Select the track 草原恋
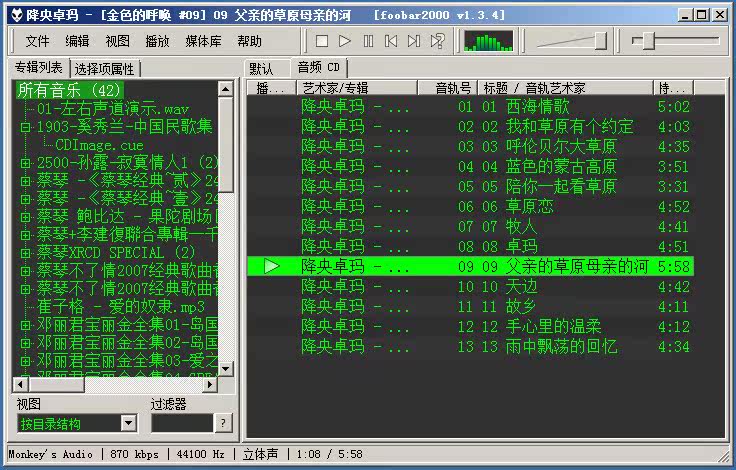Viewport: 736px width, 470px height. [x=470, y=207]
